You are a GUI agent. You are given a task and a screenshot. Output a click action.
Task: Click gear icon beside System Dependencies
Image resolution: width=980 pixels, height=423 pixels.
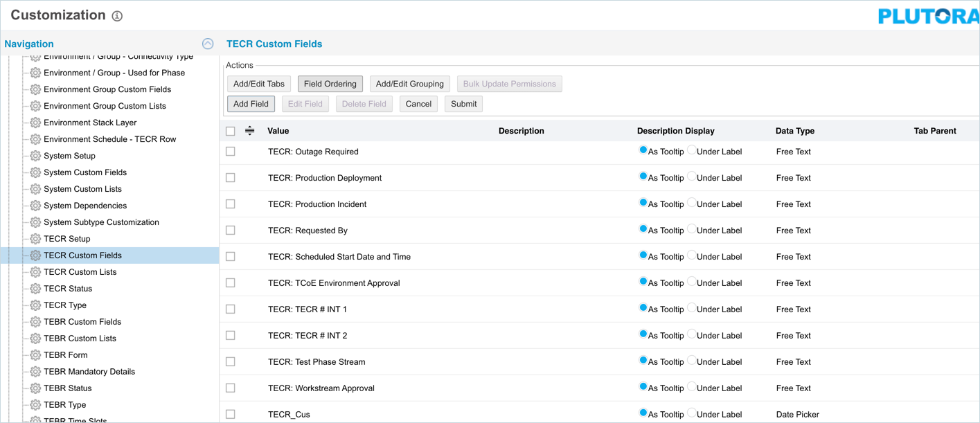tap(35, 206)
